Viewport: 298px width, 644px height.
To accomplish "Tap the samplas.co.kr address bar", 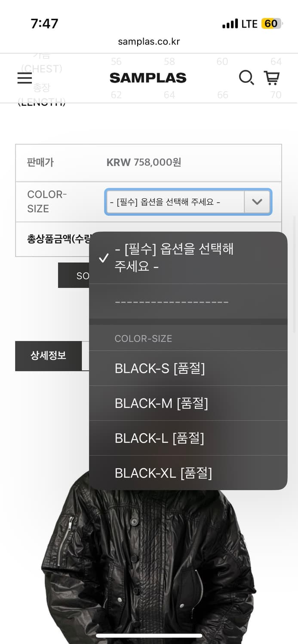I will pyautogui.click(x=149, y=42).
